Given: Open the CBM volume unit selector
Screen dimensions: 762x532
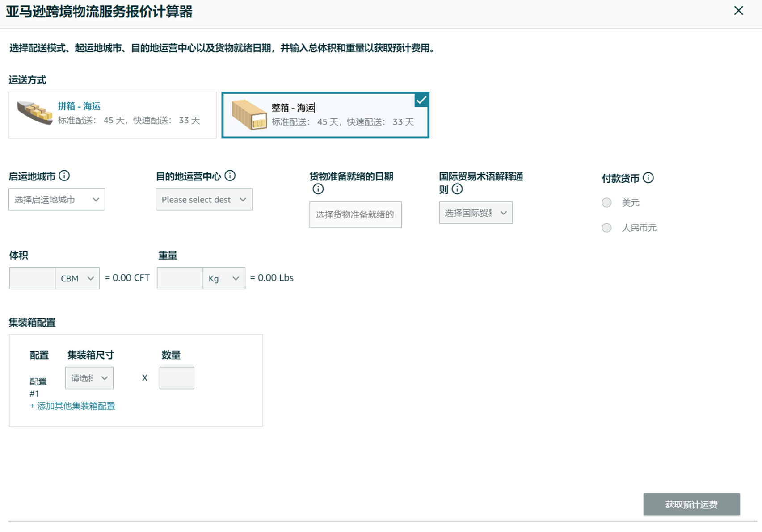Looking at the screenshot, I should point(77,278).
